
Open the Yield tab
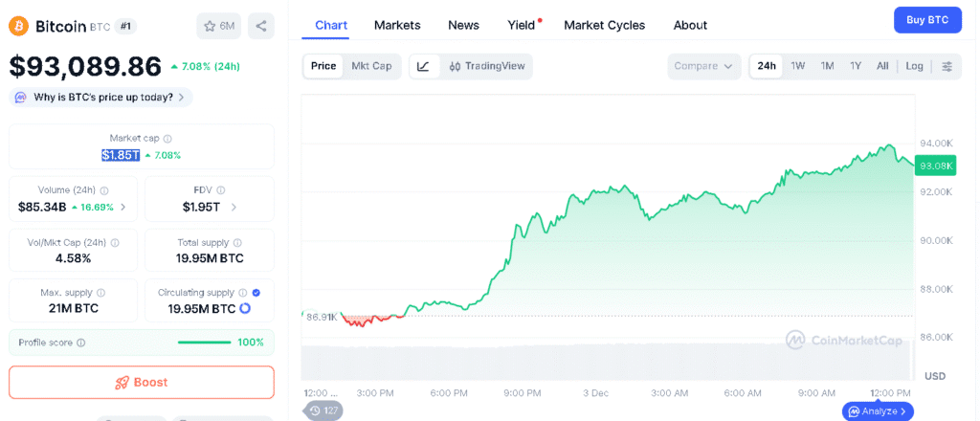(522, 26)
